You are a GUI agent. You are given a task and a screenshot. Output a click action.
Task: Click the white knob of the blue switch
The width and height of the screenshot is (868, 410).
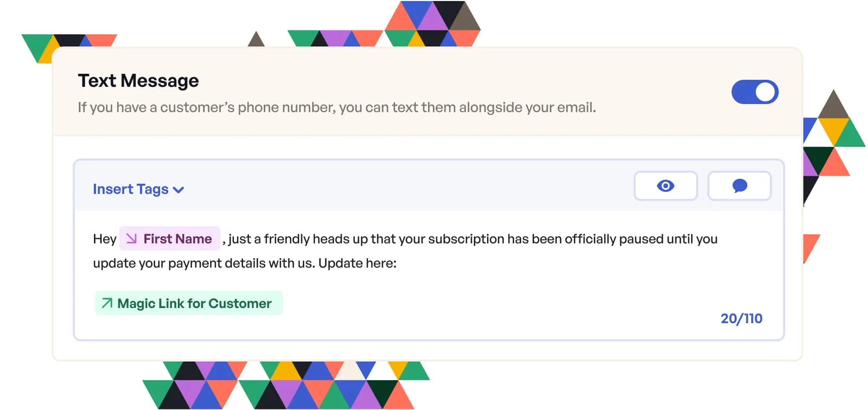(x=765, y=92)
